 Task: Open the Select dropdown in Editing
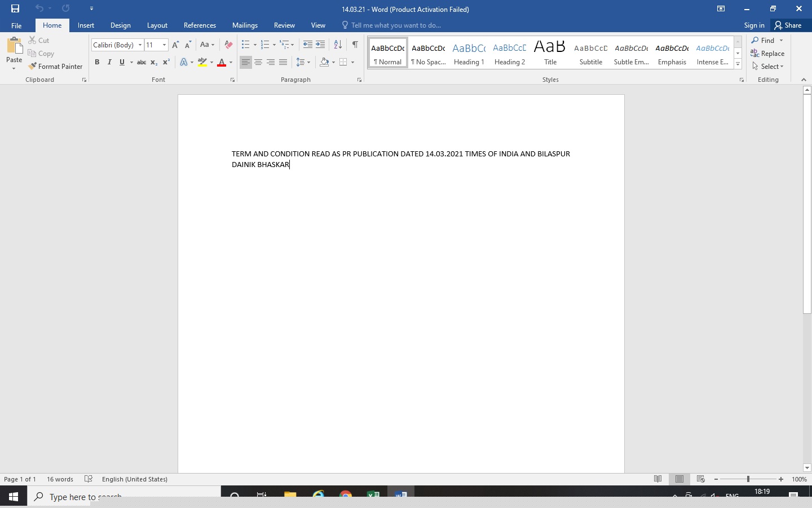click(x=767, y=67)
